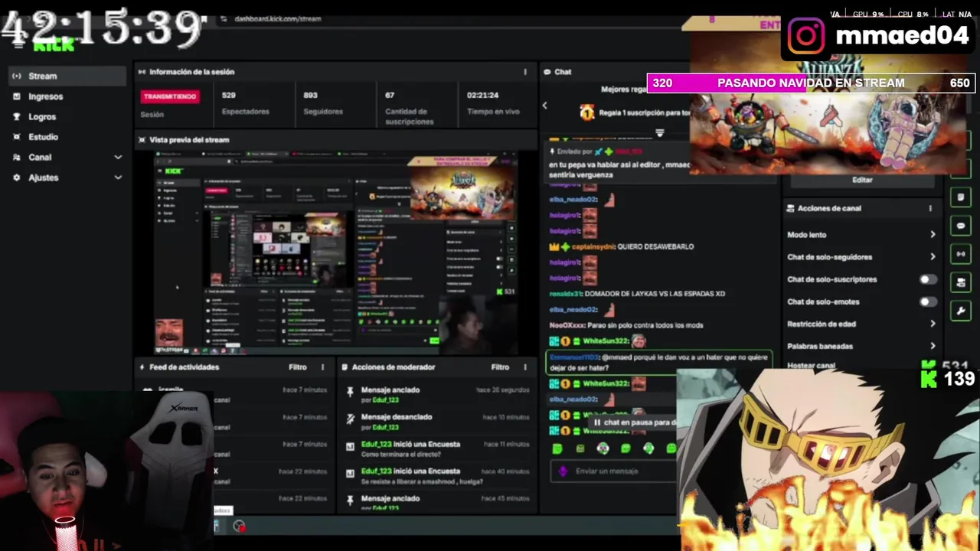Viewport: 980px width, 551px height.
Task: Click the green Kick logo
Action: (54, 46)
